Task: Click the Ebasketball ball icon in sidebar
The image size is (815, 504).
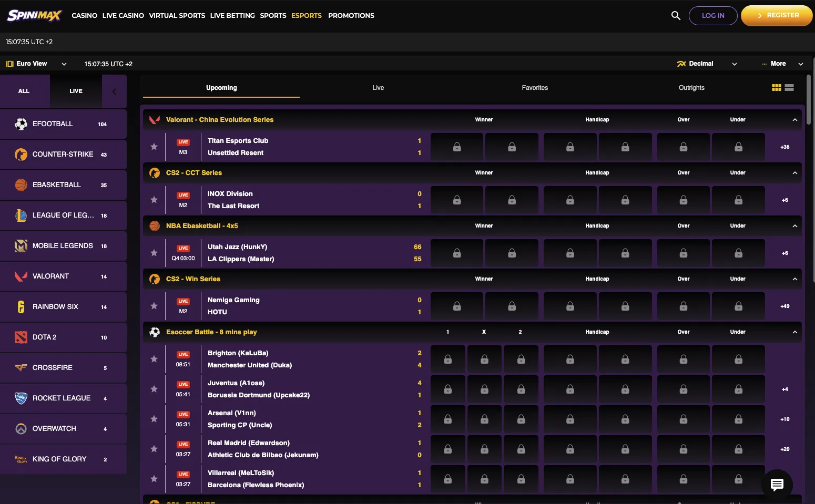Action: click(21, 185)
